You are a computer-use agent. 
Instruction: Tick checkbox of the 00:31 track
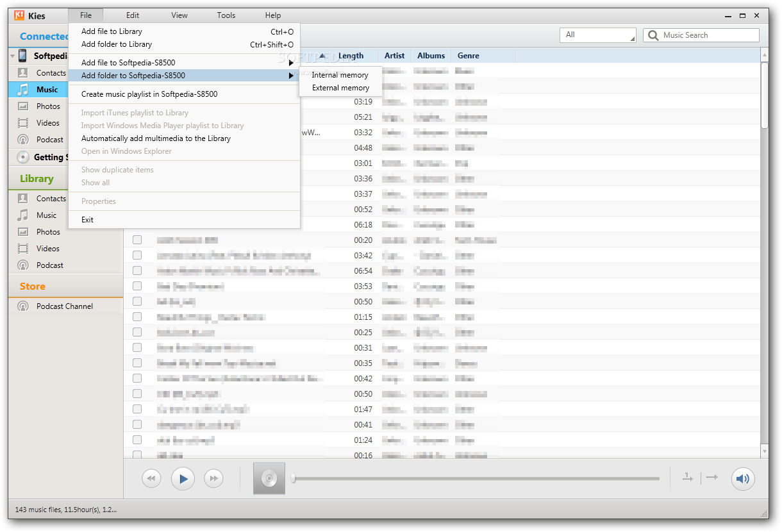pyautogui.click(x=137, y=347)
